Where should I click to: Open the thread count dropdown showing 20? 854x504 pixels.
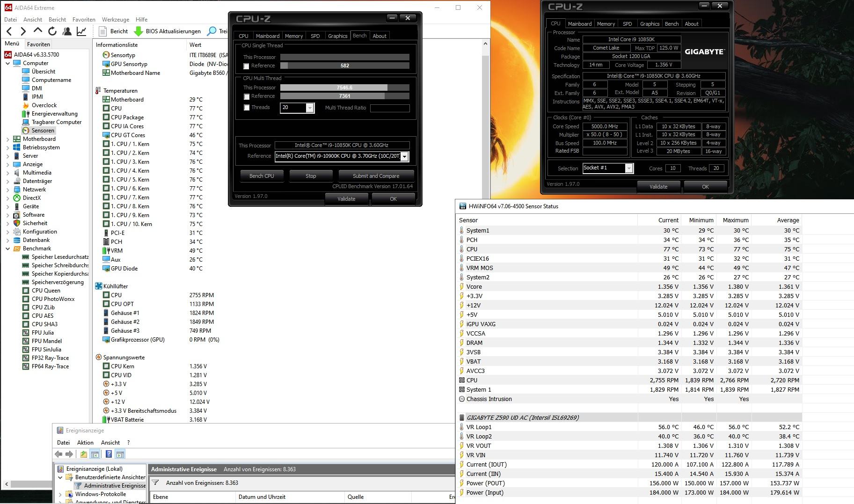[309, 108]
